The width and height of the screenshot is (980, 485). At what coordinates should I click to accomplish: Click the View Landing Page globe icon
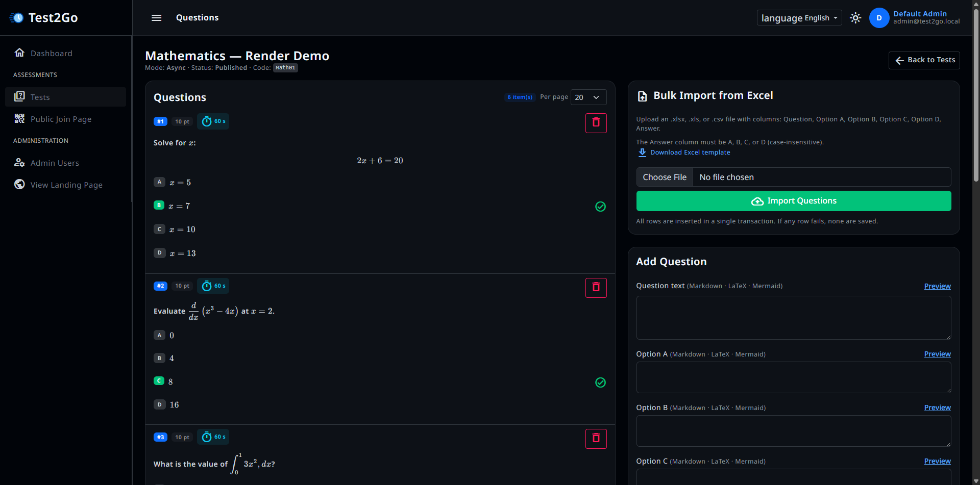coord(19,184)
